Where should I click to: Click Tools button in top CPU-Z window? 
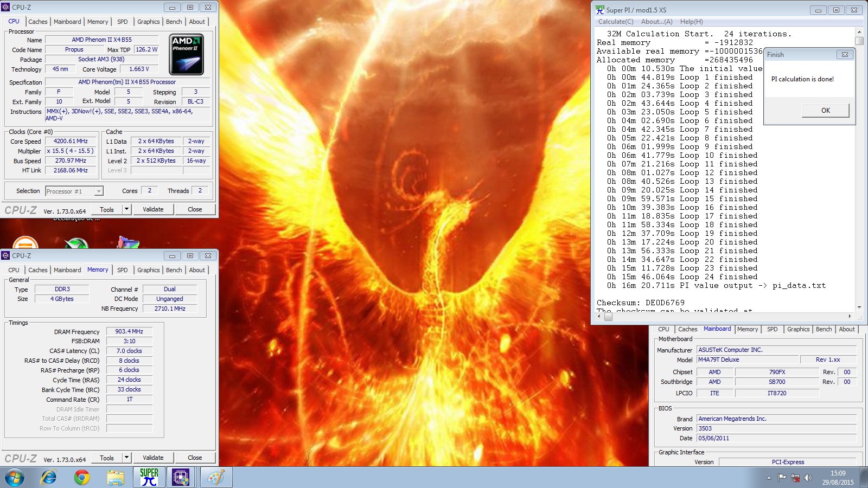point(107,209)
